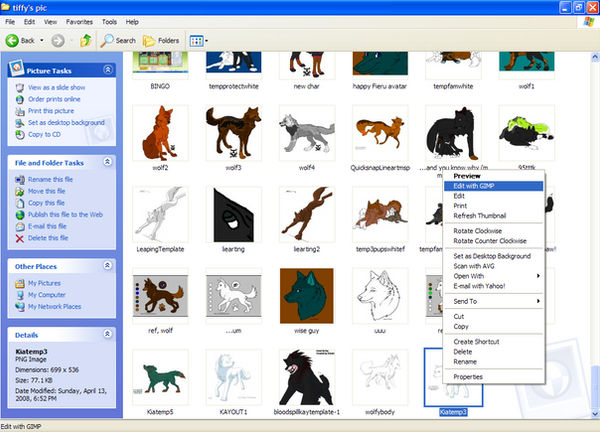Viewport: 600px width, 432px height.
Task: Click Order prints online icon
Action: 20,99
